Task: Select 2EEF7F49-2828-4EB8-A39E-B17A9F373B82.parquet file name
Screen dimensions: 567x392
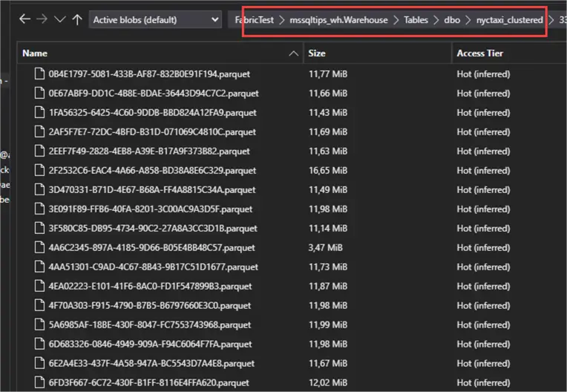Action: coord(149,151)
